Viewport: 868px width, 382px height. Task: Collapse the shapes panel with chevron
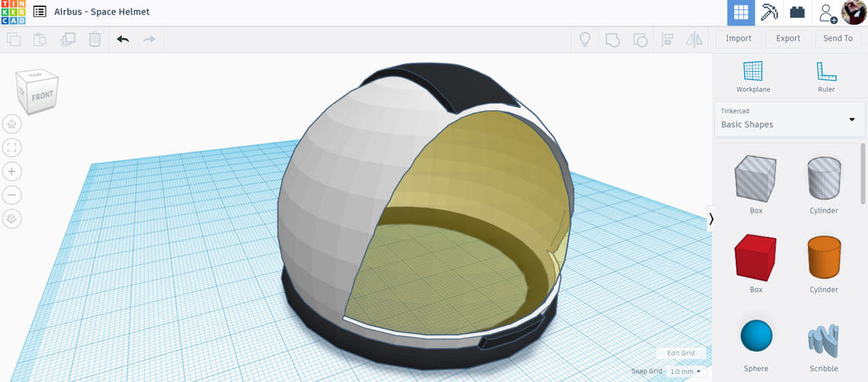pyautogui.click(x=711, y=219)
